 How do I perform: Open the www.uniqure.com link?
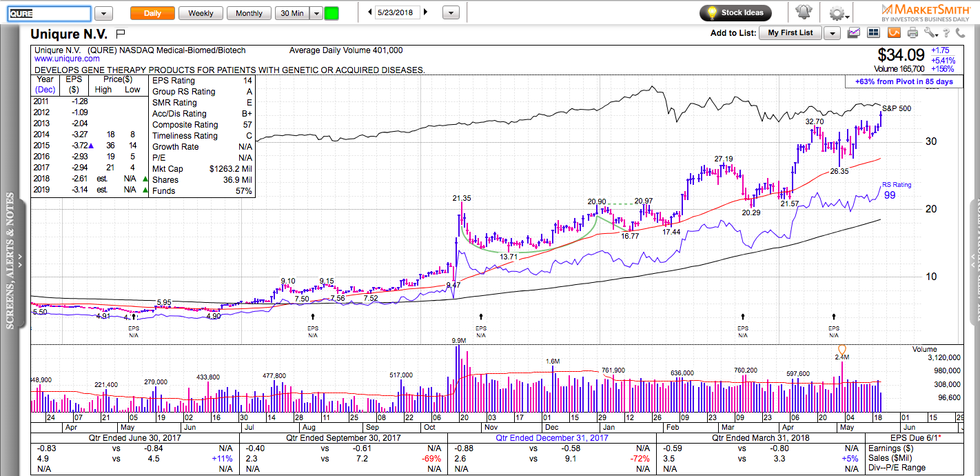(x=67, y=59)
